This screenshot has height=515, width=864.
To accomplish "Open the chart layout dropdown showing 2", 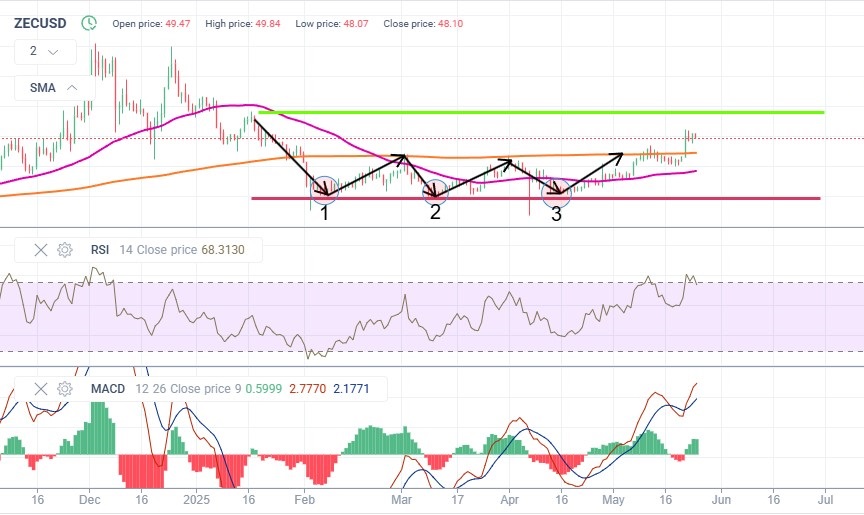I will [x=45, y=52].
